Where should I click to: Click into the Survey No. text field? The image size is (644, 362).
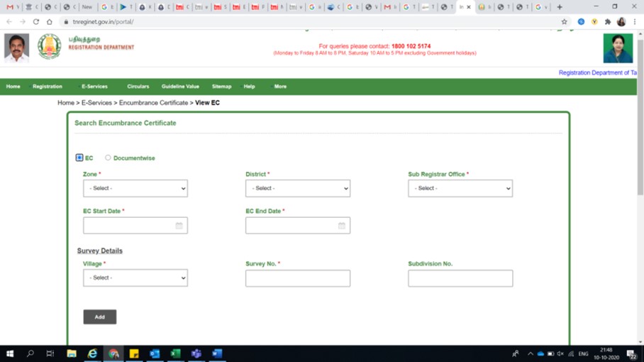[297, 278]
